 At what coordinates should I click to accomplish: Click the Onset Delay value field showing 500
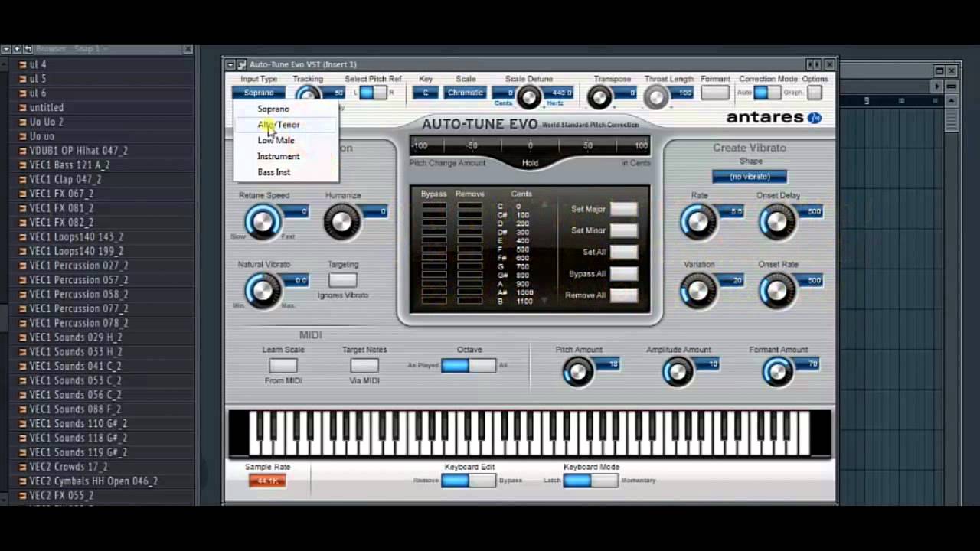(810, 212)
